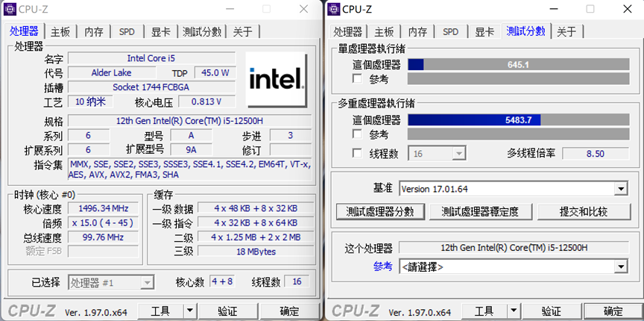
Task: Open the 參考 <請選擇> processor dropdown
Action: (619, 267)
